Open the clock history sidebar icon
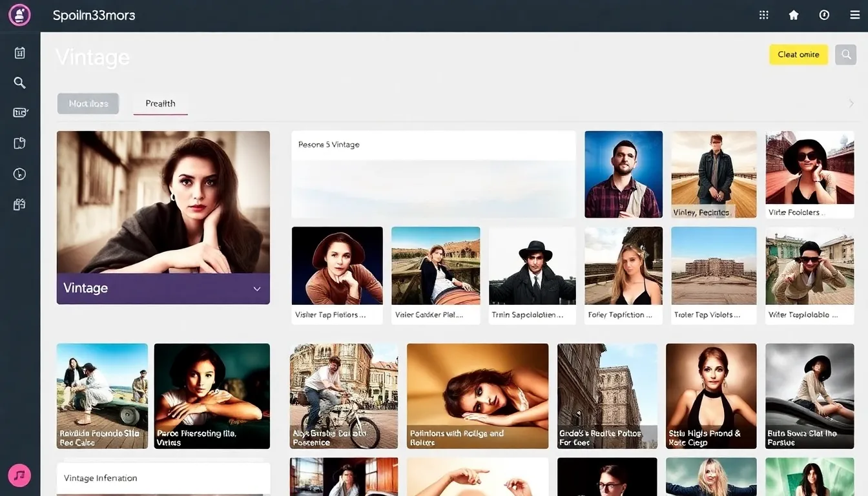The image size is (868, 496). click(19, 174)
